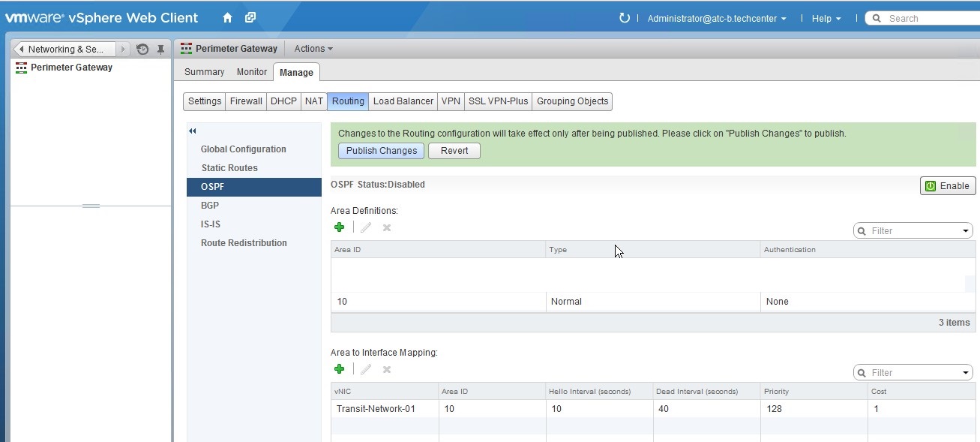Enable OSPF with the Enable button
This screenshot has height=442, width=980.
coord(948,186)
